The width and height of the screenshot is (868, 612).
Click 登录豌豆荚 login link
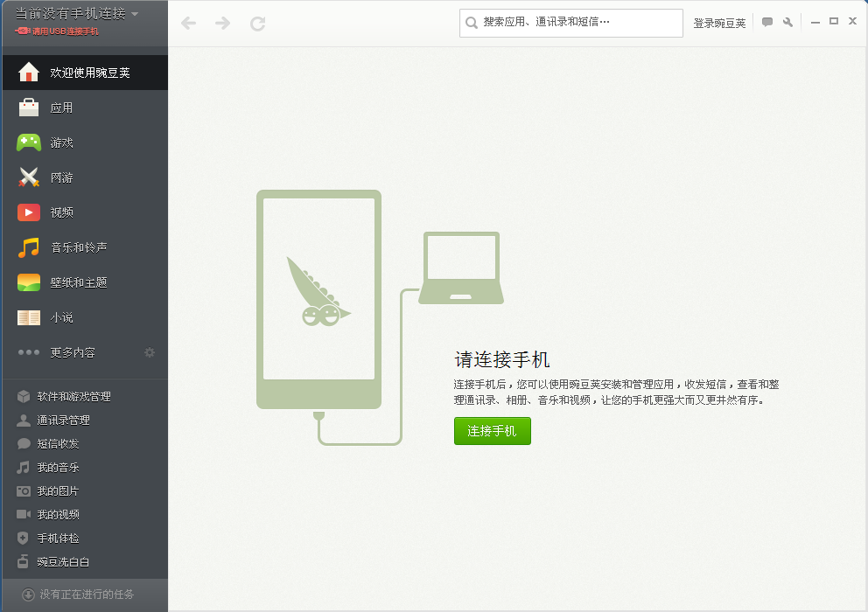tap(719, 24)
